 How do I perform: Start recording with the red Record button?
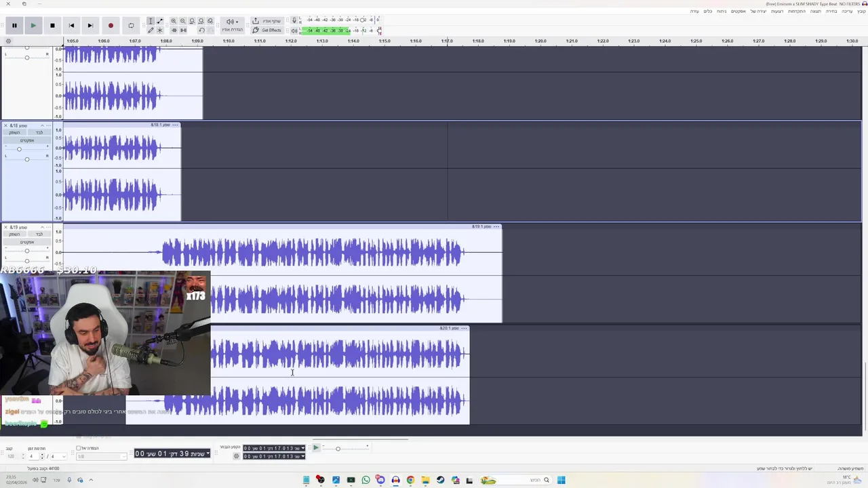coord(111,25)
